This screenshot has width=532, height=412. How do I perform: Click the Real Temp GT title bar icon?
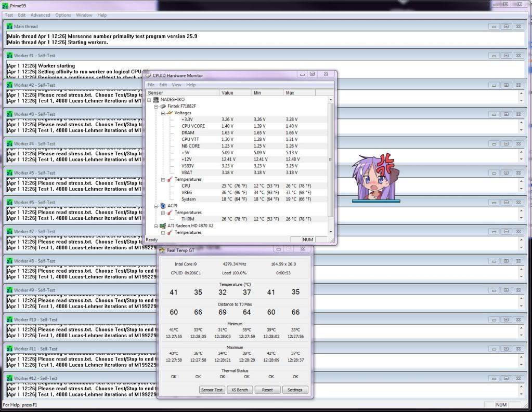coord(162,250)
